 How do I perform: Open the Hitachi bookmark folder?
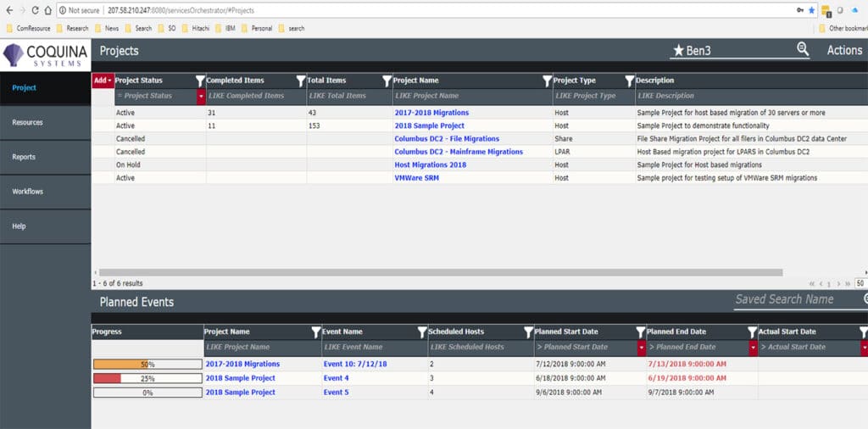(x=195, y=28)
